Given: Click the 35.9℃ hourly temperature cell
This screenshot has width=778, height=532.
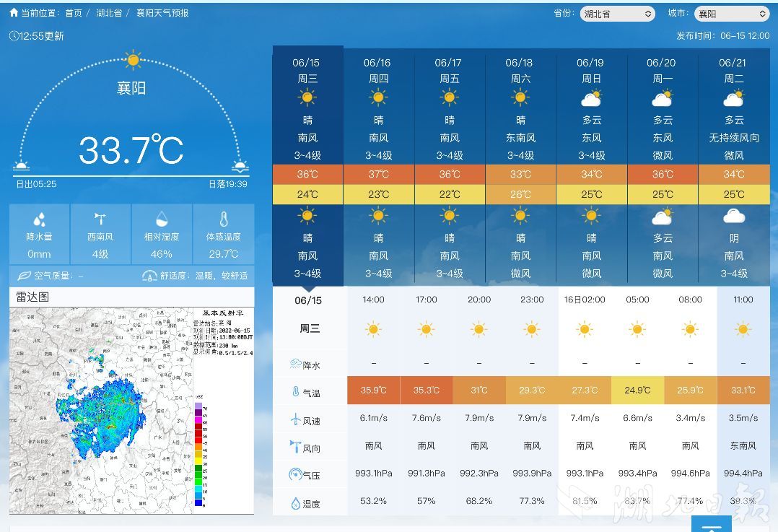Looking at the screenshot, I should [374, 390].
